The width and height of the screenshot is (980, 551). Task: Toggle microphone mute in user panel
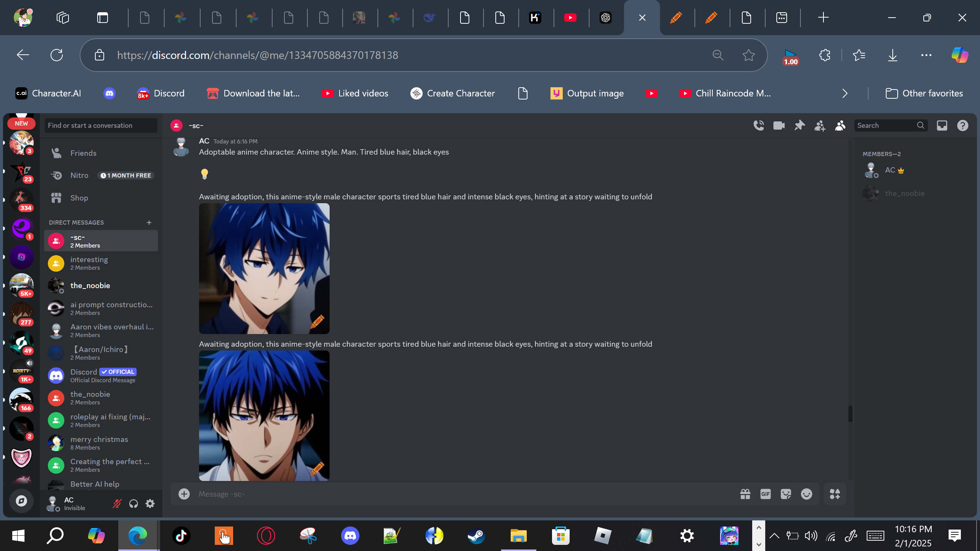pos(117,504)
